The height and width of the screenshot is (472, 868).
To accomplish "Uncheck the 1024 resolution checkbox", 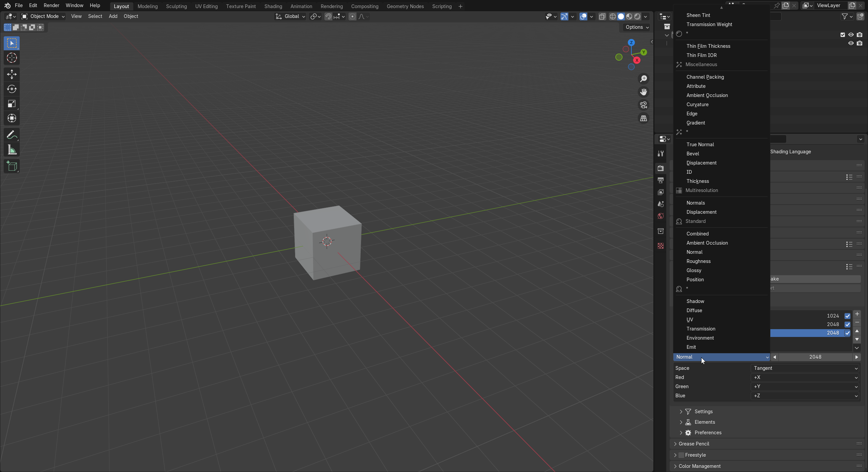I will [x=847, y=316].
